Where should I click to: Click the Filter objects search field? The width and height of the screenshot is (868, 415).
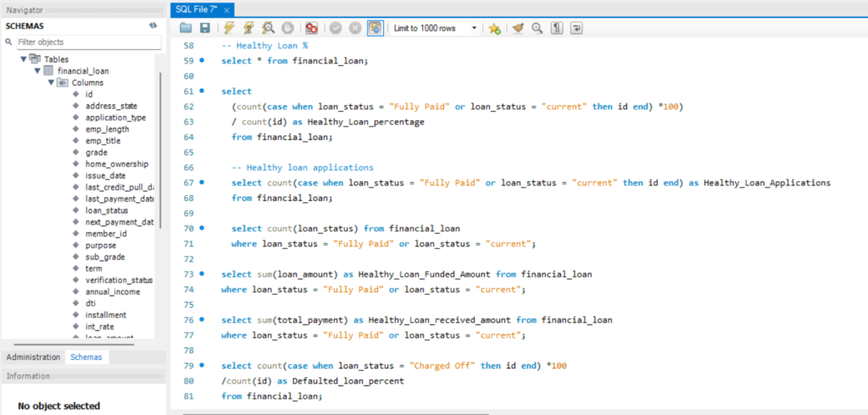(88, 42)
